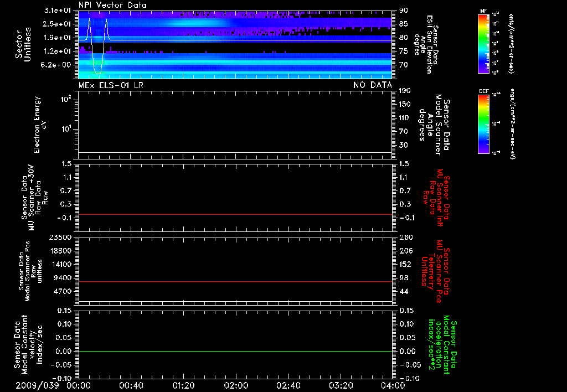The height and width of the screenshot is (392, 567).
Task: Click the DEF color bar legend
Action: [483, 124]
